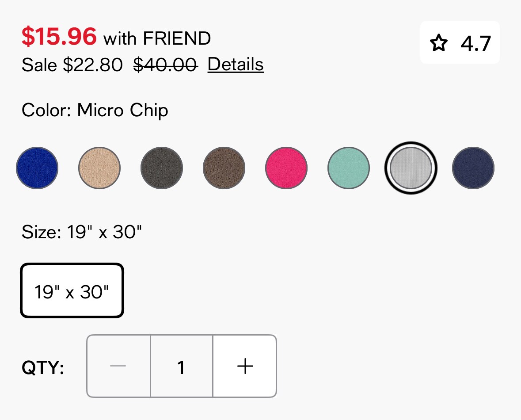The height and width of the screenshot is (420, 521).
Task: Click the Sale $22.80 price text
Action: coord(72,65)
